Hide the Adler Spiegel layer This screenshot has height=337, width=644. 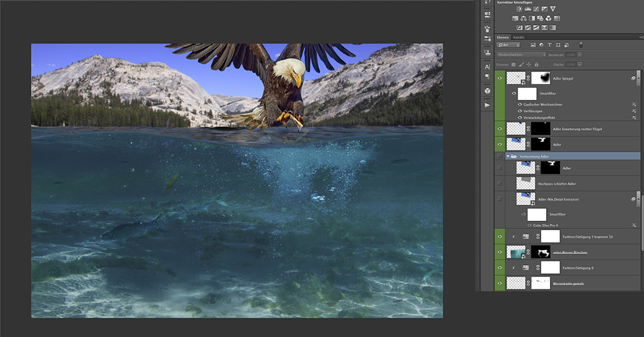pyautogui.click(x=500, y=78)
